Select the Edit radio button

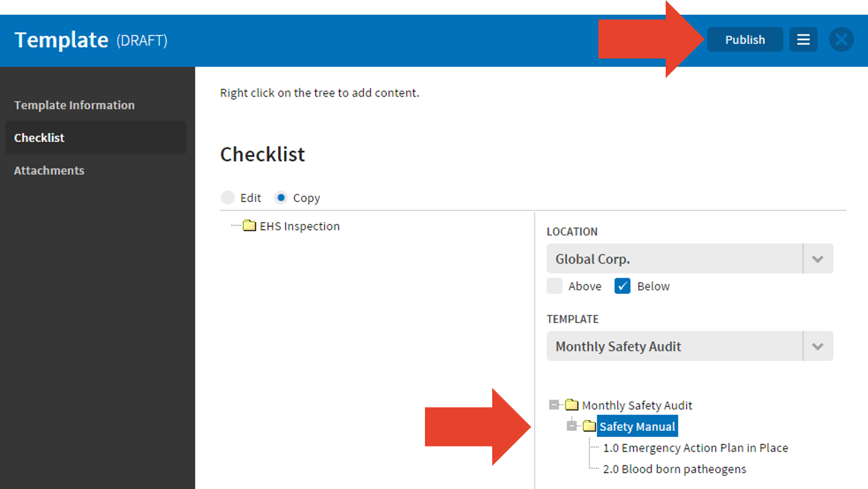tap(228, 197)
